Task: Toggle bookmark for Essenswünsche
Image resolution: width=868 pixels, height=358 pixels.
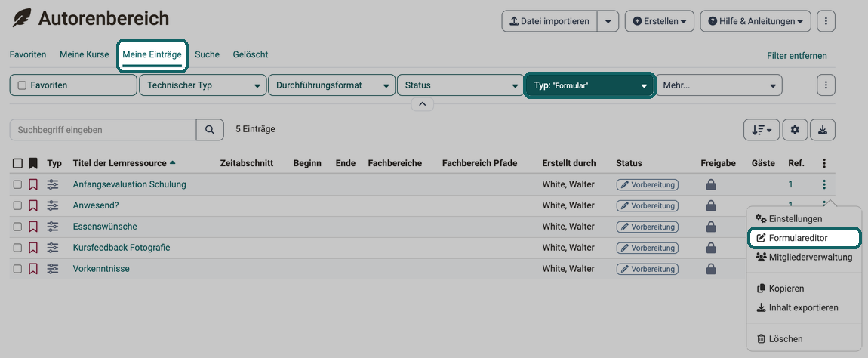Action: (33, 227)
